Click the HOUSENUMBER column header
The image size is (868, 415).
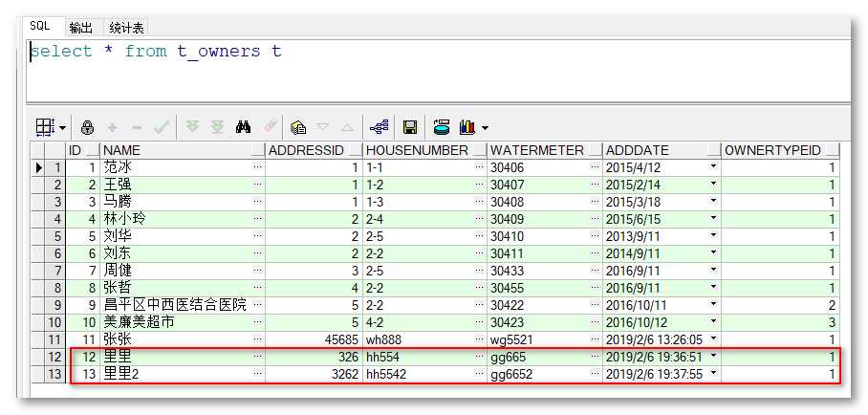424,150
